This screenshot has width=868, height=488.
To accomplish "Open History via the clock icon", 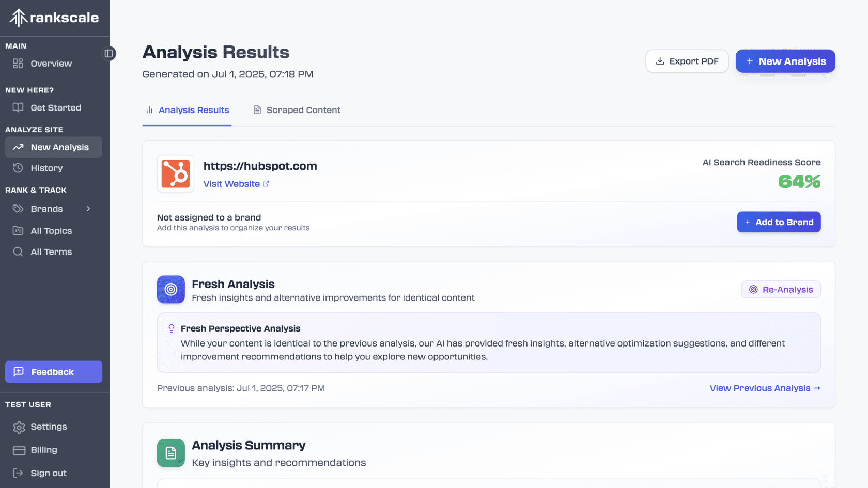I will click(x=18, y=168).
